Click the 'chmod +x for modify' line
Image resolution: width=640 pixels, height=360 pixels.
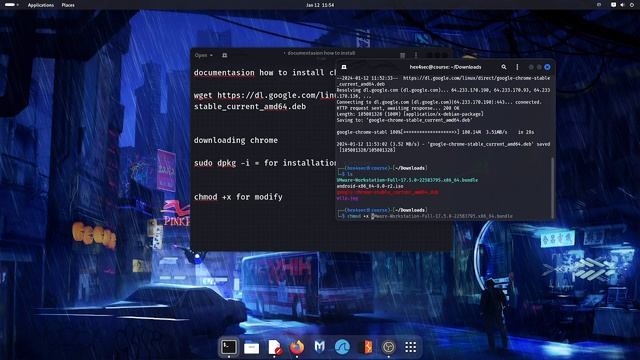[x=238, y=197]
